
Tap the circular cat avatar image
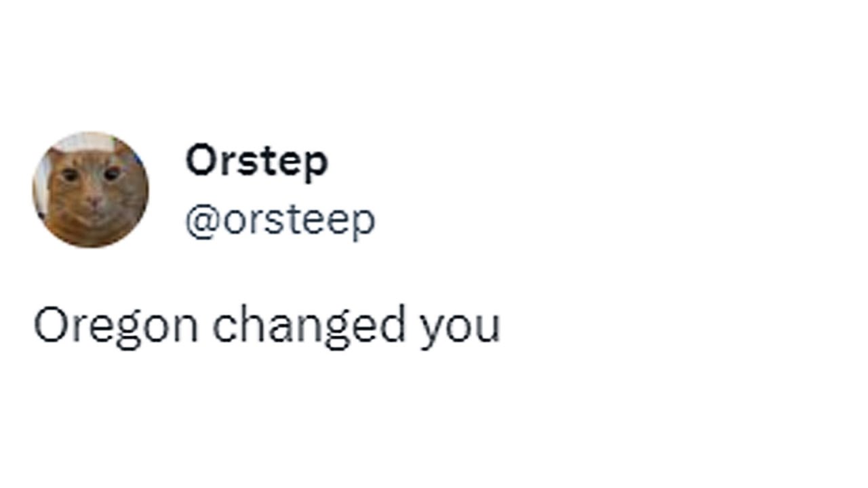click(x=90, y=190)
